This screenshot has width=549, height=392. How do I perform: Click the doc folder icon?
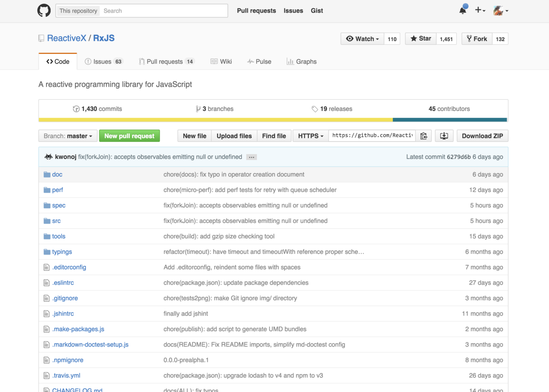[x=47, y=174]
